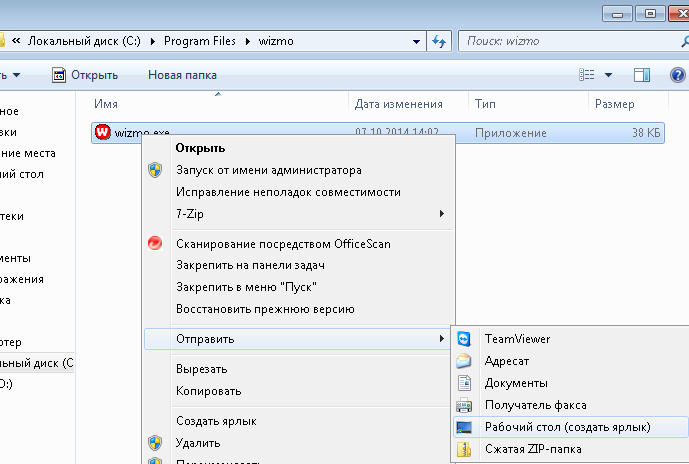Click the Сжатая ZIP-папка folder icon

click(464, 449)
